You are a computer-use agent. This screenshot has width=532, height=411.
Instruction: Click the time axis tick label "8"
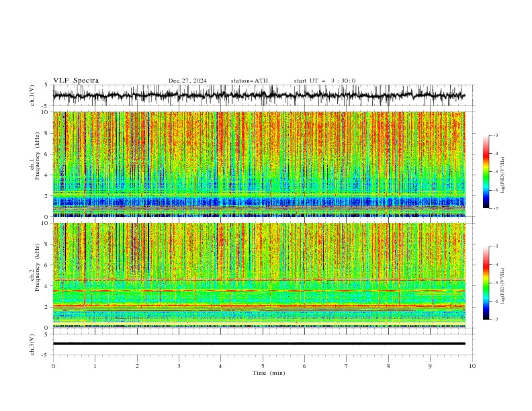pos(388,366)
